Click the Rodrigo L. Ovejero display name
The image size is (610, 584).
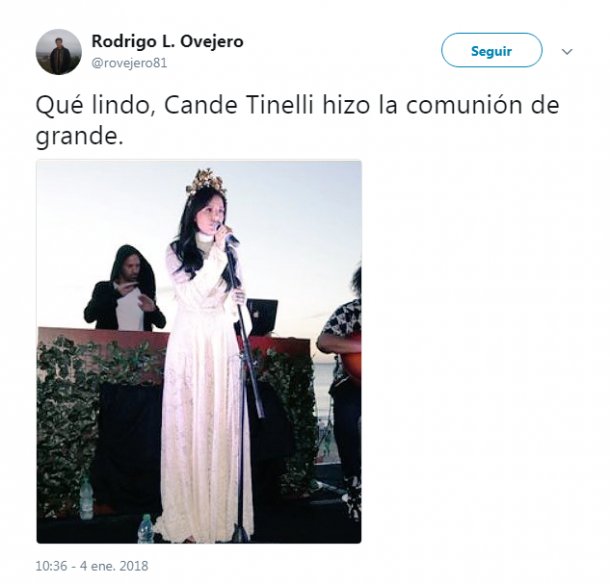[x=167, y=41]
